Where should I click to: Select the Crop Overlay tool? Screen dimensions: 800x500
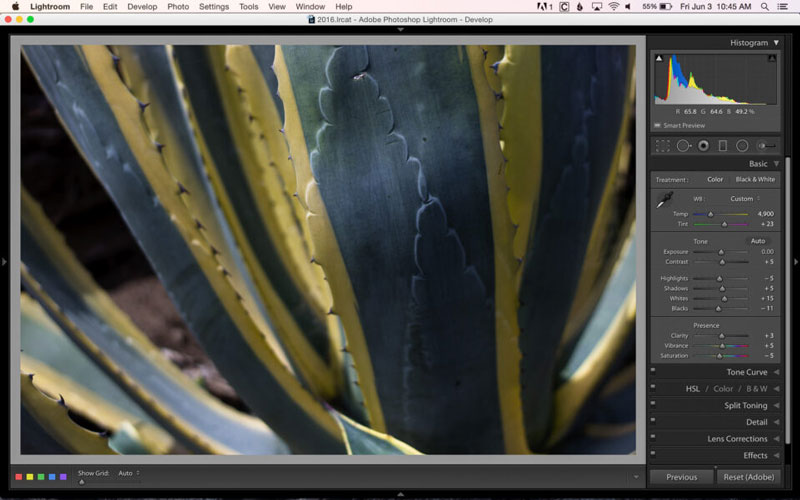(662, 146)
